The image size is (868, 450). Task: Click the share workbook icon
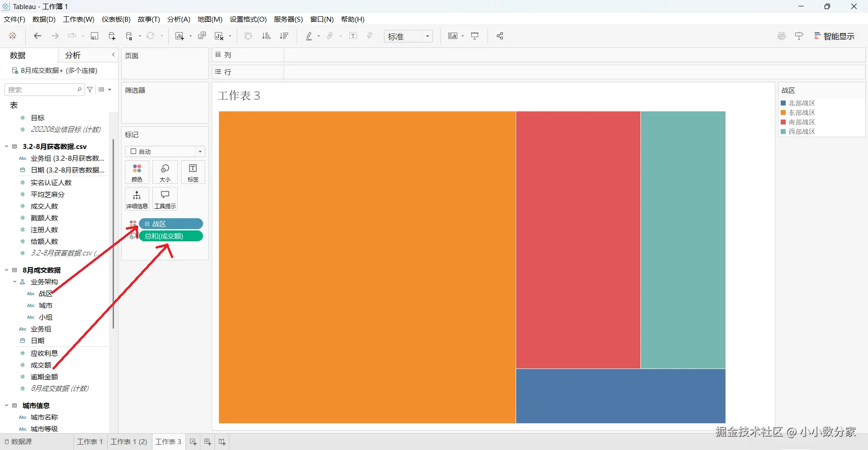click(x=500, y=36)
